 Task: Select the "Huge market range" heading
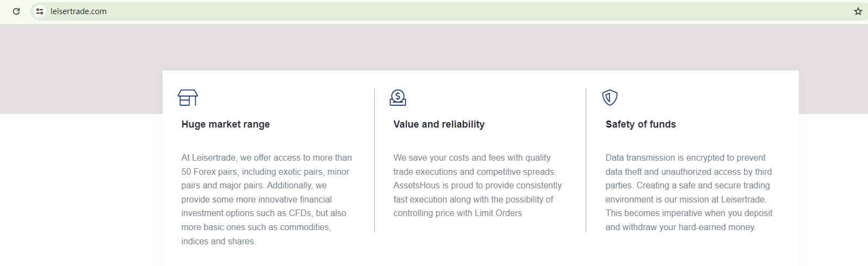(226, 124)
